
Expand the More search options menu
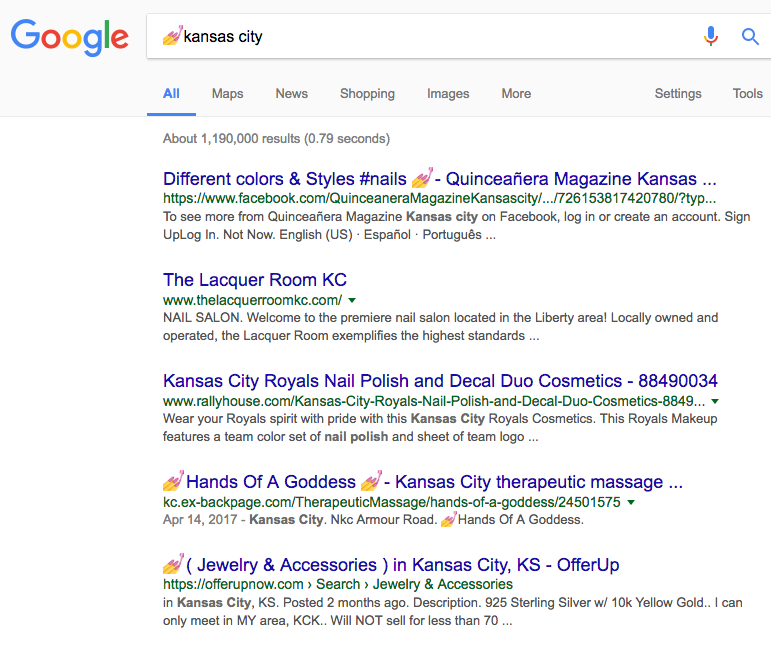point(516,93)
